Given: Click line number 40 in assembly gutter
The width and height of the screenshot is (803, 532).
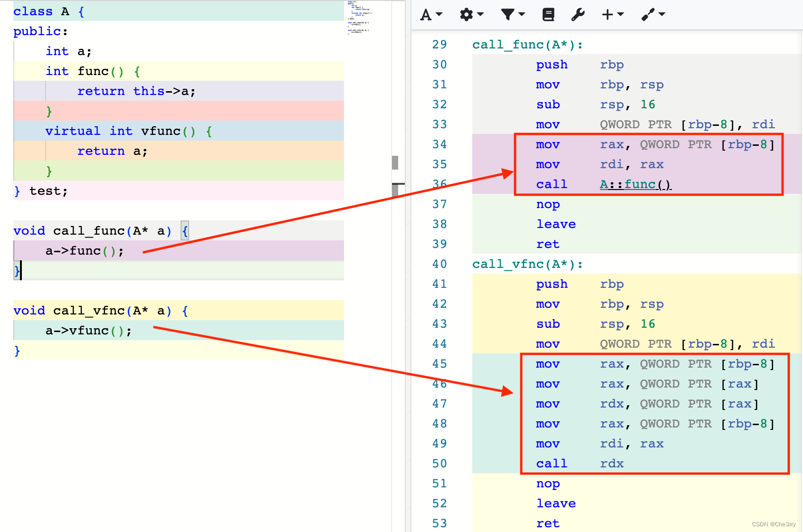Looking at the screenshot, I should coord(440,264).
